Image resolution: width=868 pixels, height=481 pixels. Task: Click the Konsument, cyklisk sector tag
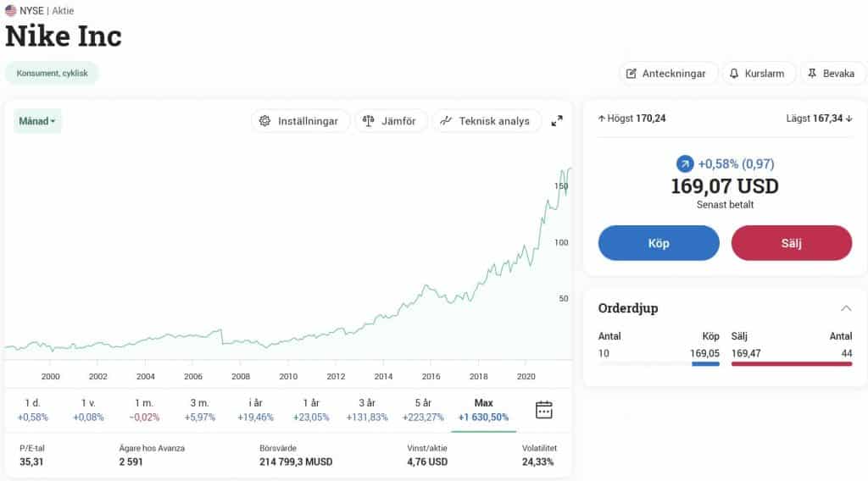click(52, 73)
